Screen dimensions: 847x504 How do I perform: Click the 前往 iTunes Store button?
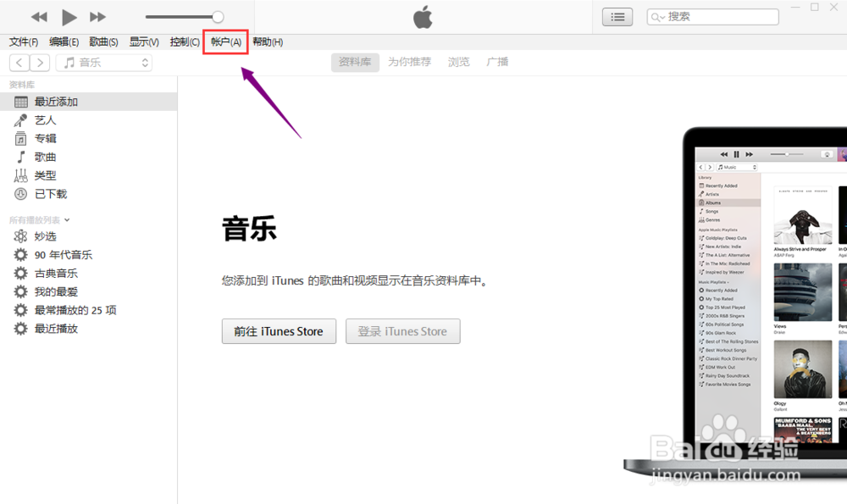pyautogui.click(x=279, y=331)
